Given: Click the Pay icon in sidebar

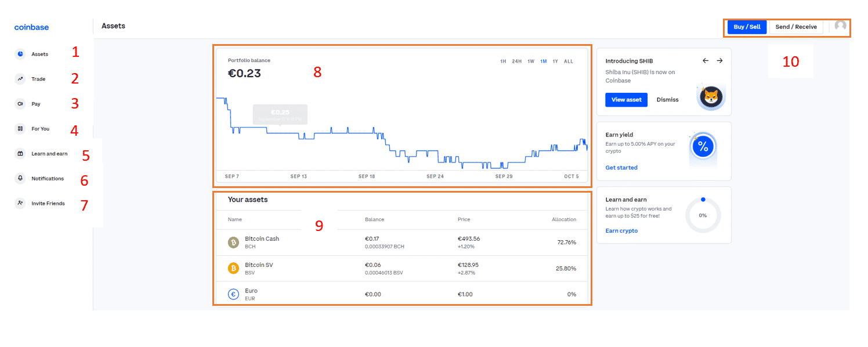Looking at the screenshot, I should pos(20,104).
